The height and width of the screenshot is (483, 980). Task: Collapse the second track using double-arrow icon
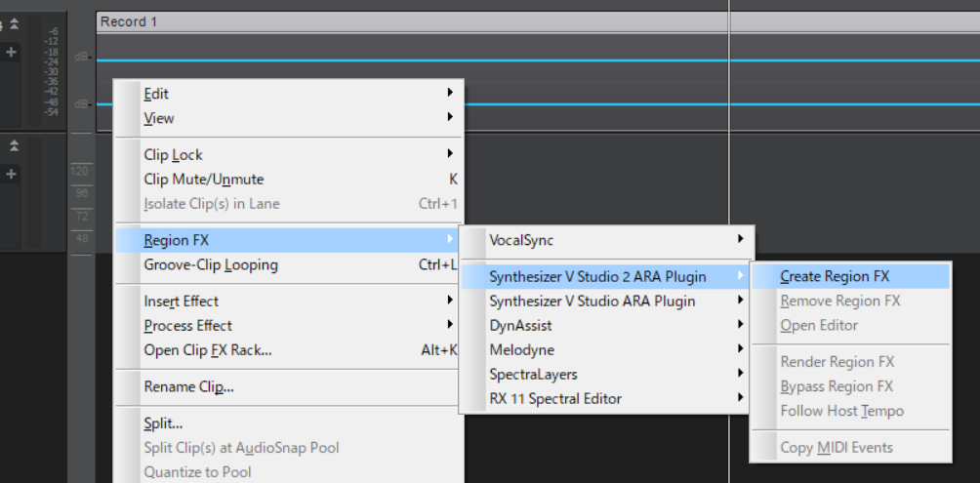pyautogui.click(x=14, y=146)
